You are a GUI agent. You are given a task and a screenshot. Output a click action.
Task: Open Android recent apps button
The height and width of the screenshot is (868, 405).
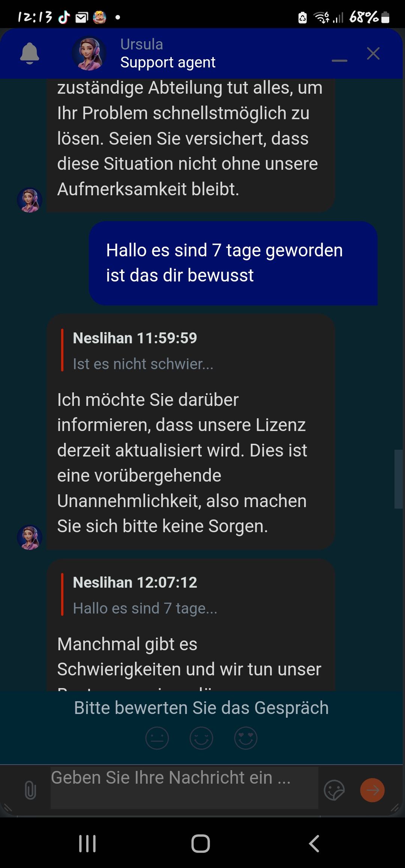pyautogui.click(x=87, y=844)
